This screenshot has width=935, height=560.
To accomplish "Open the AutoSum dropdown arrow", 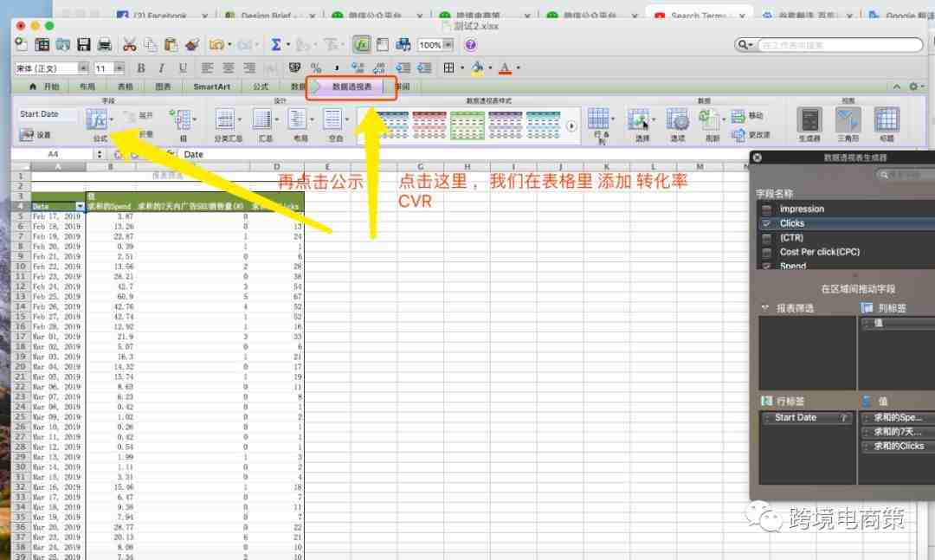I will [x=288, y=45].
